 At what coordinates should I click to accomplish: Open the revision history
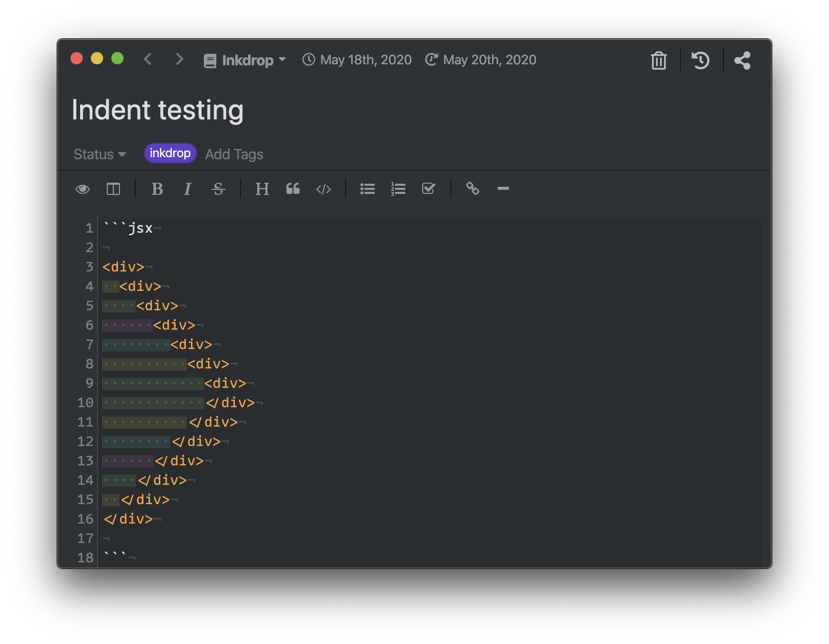coord(701,60)
